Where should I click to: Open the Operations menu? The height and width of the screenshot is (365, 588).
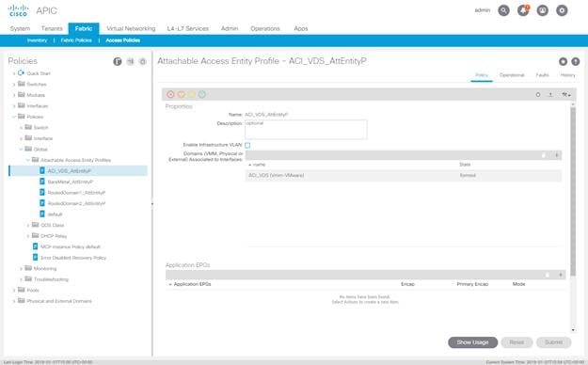(265, 28)
